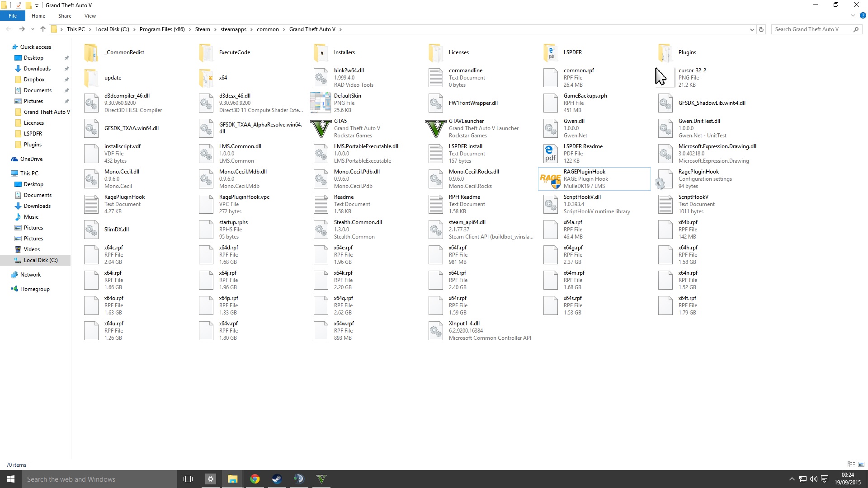Click the DefaultSkin PNG thumbnail
The height and width of the screenshot is (488, 868).
[321, 103]
